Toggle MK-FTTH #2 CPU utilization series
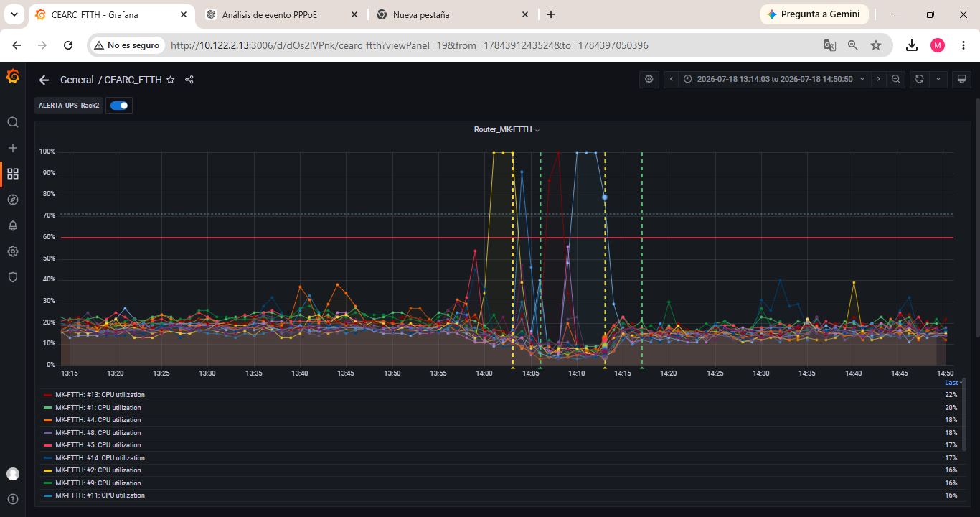980x517 pixels. (x=98, y=470)
